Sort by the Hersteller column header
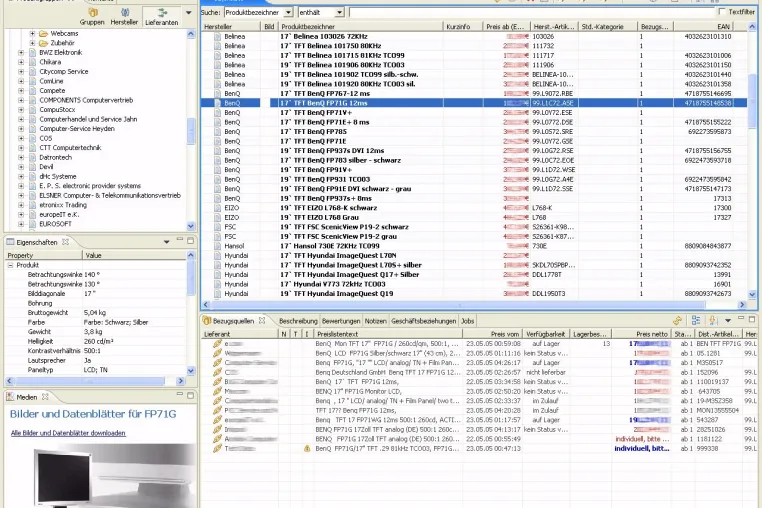Screen dimensions: 762x508 (231, 27)
